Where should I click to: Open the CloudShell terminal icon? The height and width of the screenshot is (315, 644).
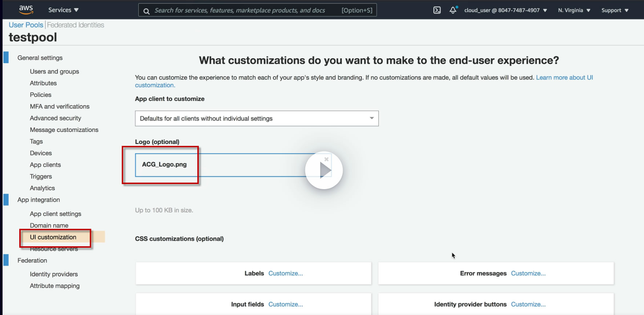437,10
